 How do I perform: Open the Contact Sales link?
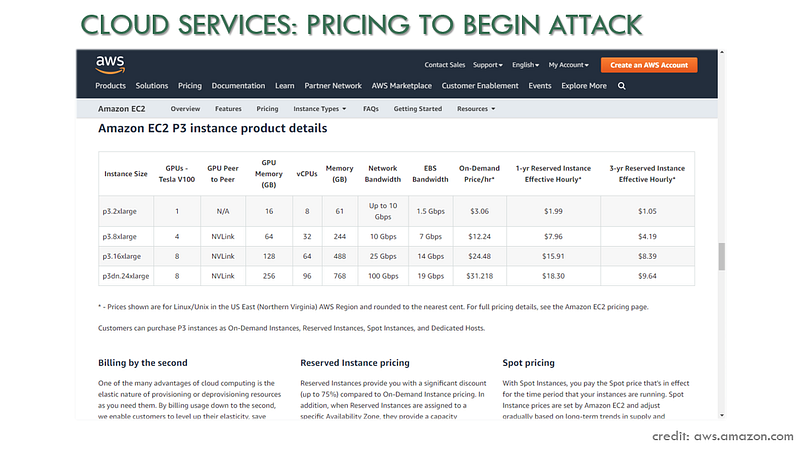pyautogui.click(x=444, y=65)
